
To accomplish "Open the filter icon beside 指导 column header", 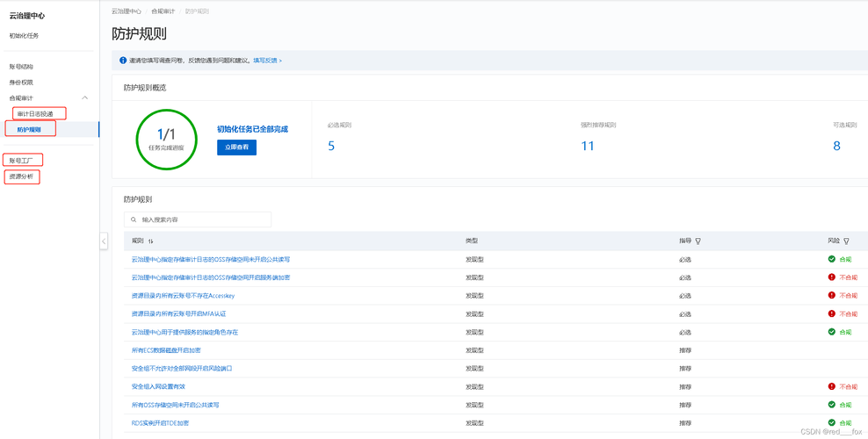I will click(698, 241).
